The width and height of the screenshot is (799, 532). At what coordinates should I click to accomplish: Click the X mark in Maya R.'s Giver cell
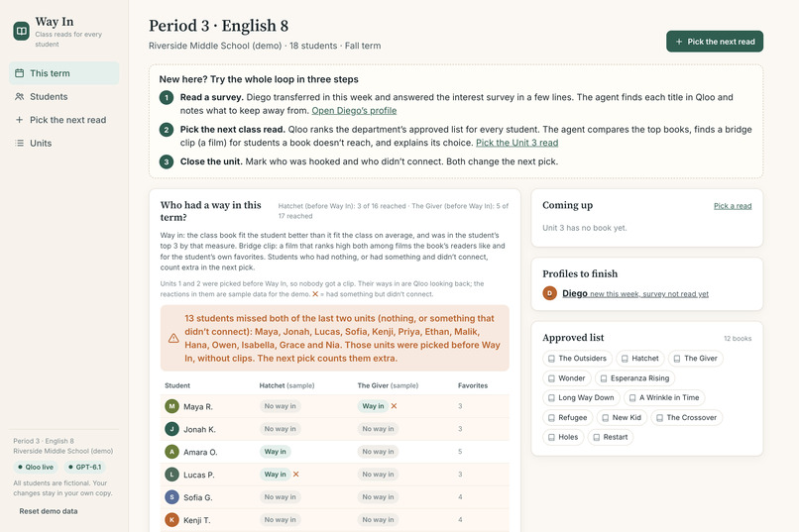click(x=394, y=406)
